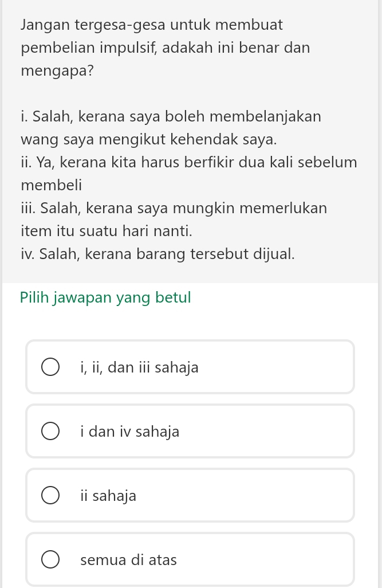This screenshot has height=588, width=382.
Task: Click blank right area of "semua di atas" card
Action: point(275,560)
